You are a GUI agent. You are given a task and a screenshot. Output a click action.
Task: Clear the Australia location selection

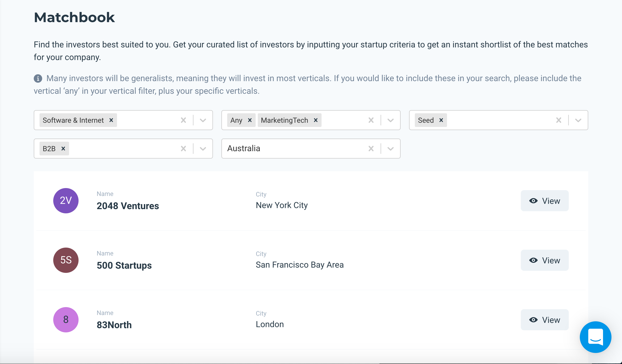tap(371, 149)
